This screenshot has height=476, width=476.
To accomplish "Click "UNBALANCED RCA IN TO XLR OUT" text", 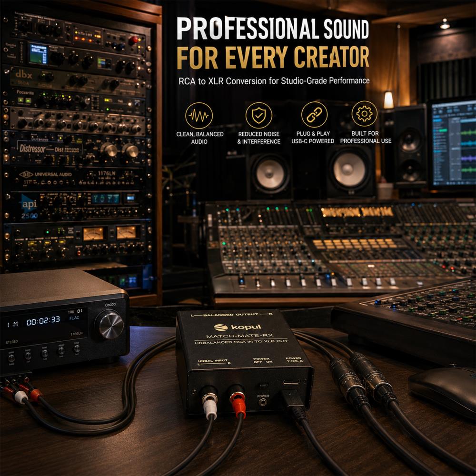I will pos(241,342).
